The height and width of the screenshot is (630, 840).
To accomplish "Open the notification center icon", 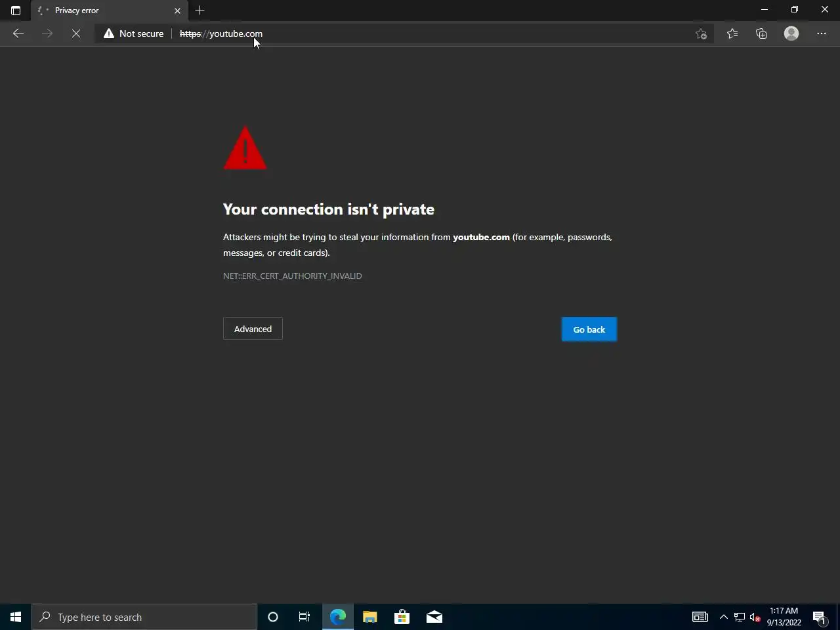I will click(x=819, y=617).
